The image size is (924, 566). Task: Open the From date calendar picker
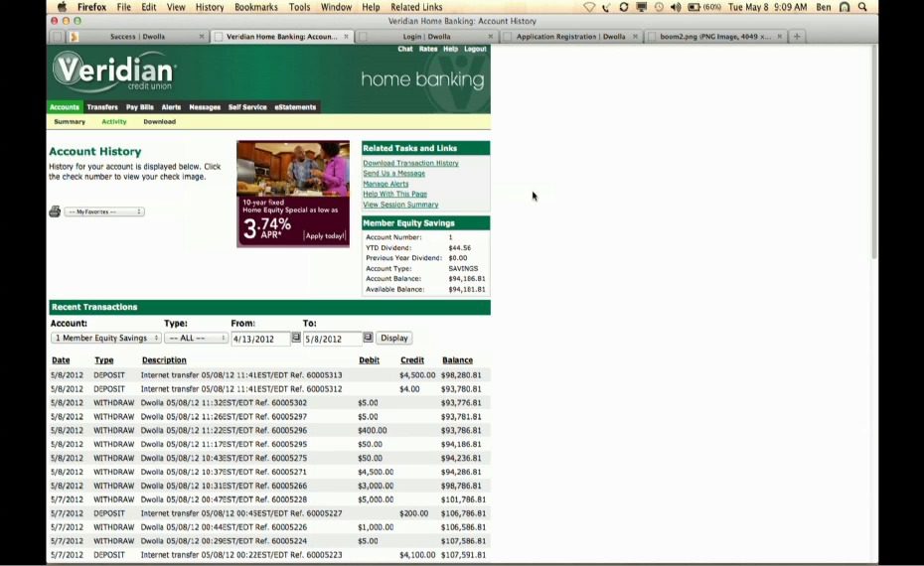coord(296,338)
